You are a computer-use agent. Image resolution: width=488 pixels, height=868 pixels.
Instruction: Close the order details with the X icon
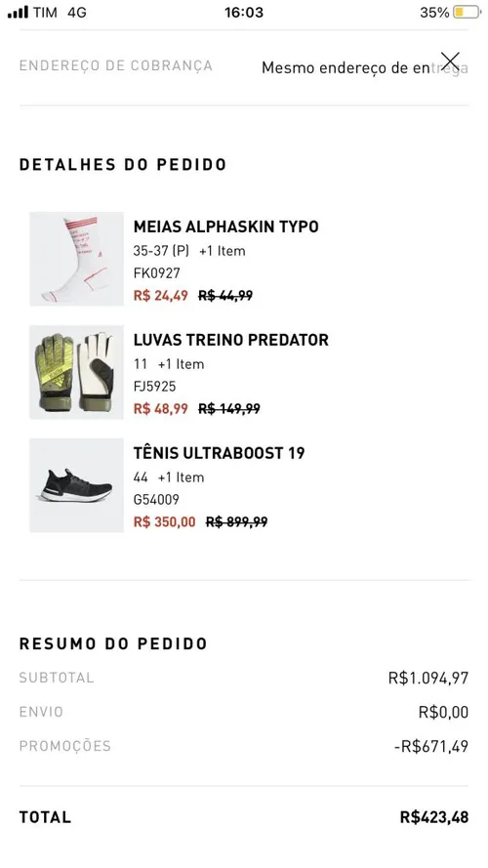click(x=450, y=61)
